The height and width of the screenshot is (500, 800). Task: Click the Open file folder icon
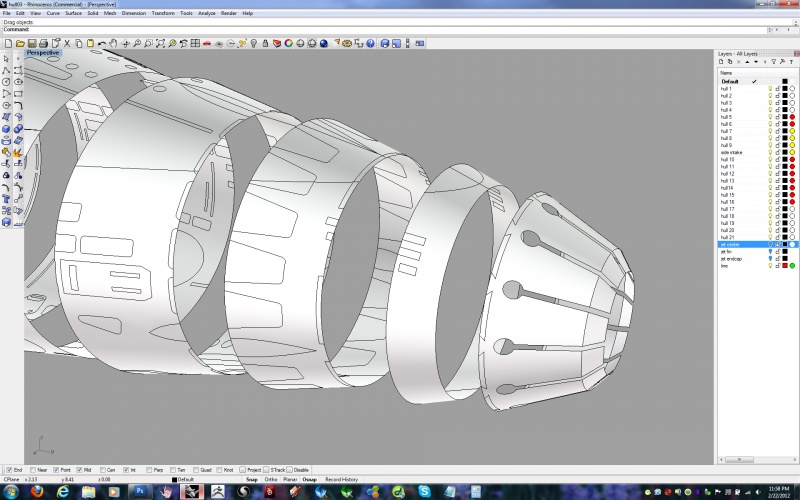[x=20, y=43]
